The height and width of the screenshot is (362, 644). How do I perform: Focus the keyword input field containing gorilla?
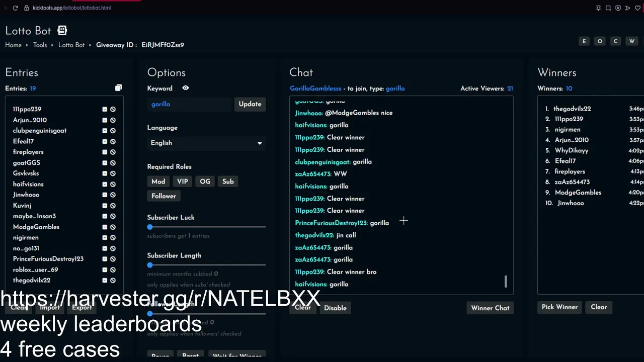pyautogui.click(x=189, y=104)
